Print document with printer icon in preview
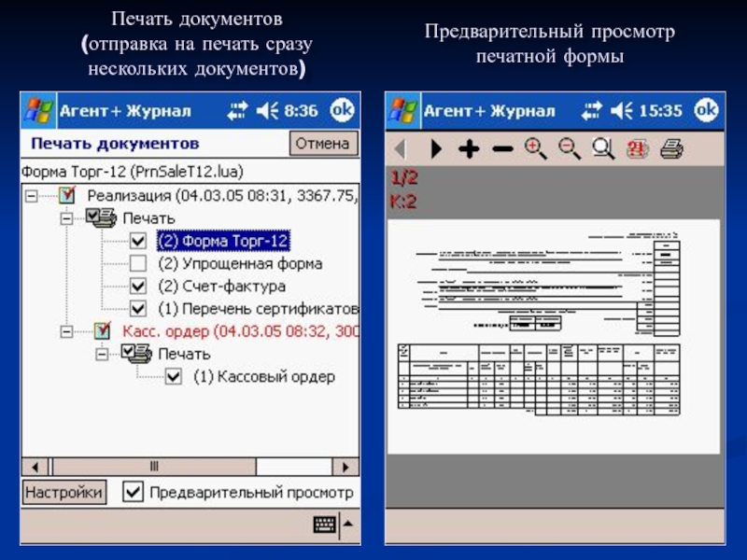The image size is (747, 560). pos(671,149)
